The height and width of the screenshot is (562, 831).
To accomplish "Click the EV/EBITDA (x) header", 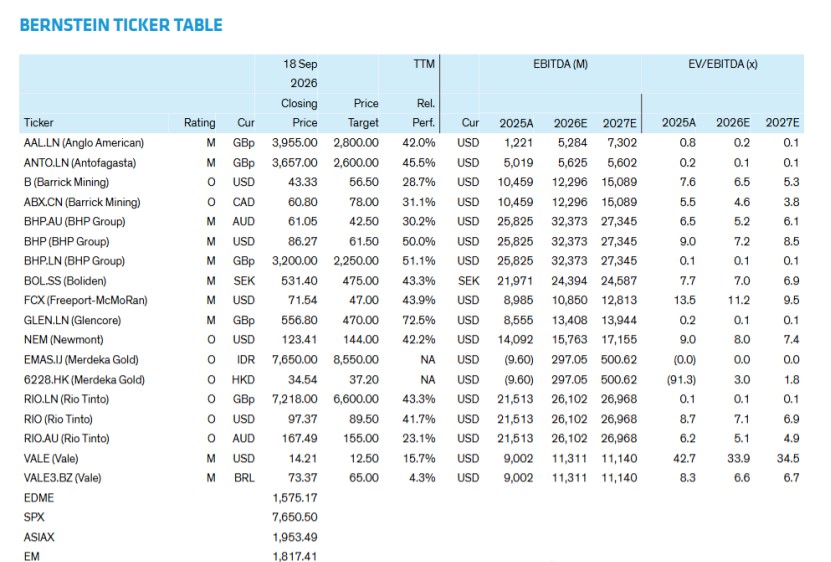I will click(x=723, y=64).
